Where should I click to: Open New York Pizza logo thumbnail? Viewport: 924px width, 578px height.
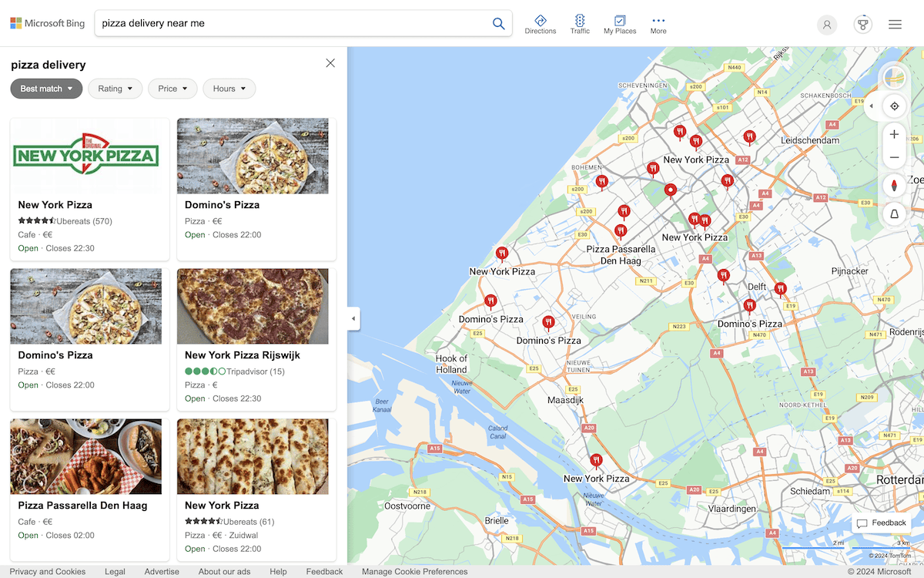[x=86, y=156]
